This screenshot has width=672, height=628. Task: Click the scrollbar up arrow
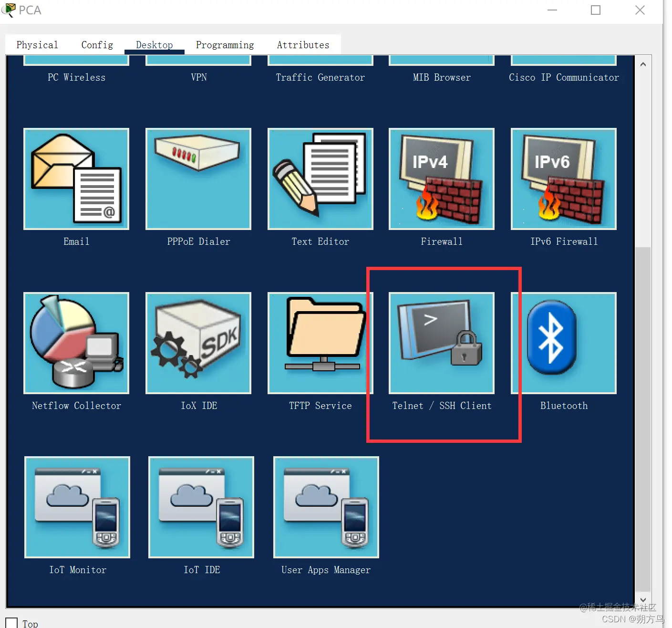pos(643,64)
